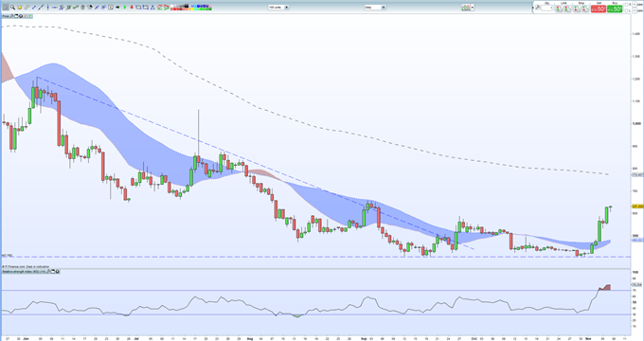The height and width of the screenshot is (341, 644).
Task: Expand the chart style dropdown arrow
Action: (x=473, y=8)
